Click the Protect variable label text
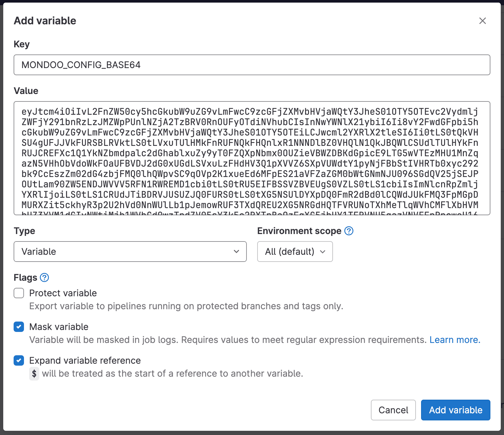This screenshot has width=504, height=435. click(63, 293)
